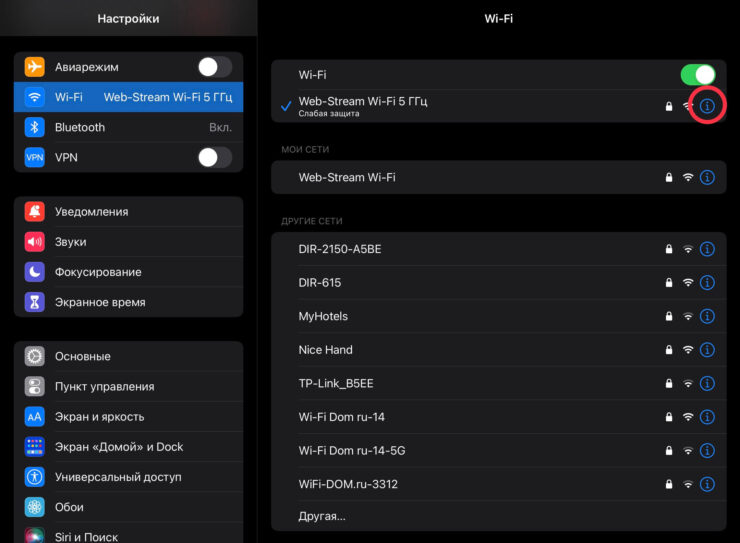The width and height of the screenshot is (740, 543).
Task: Open info for TP-Link_B5EE network
Action: tap(706, 384)
